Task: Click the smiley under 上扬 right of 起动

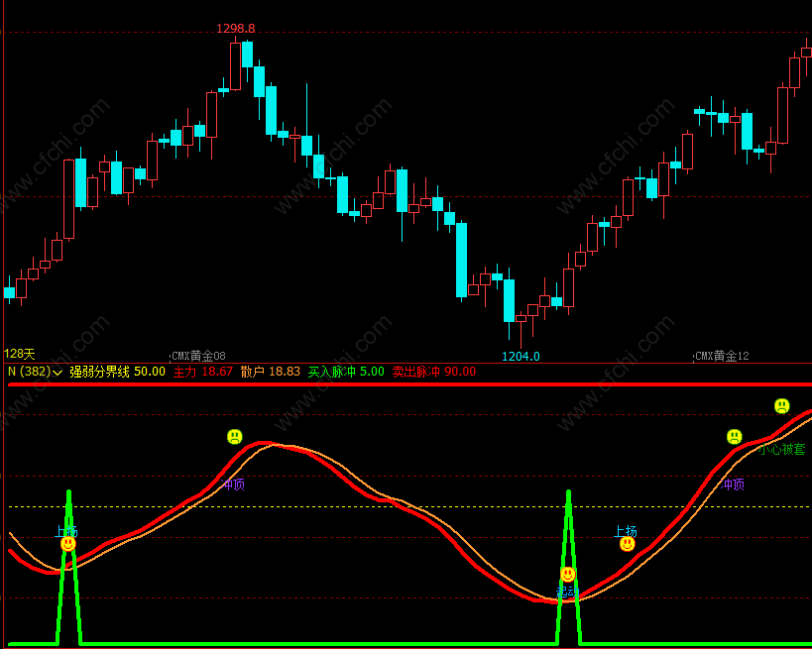Action: pos(628,544)
